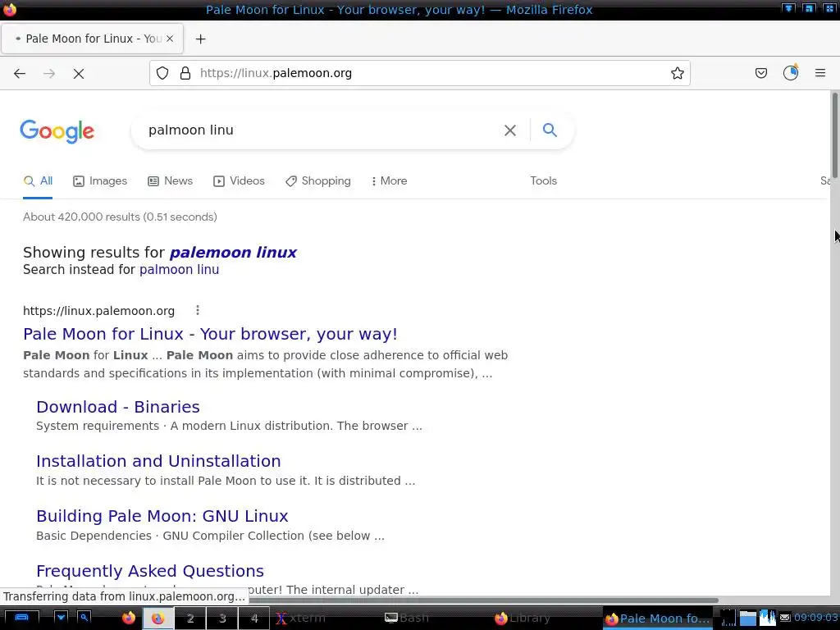Open the search Tools options

point(543,181)
